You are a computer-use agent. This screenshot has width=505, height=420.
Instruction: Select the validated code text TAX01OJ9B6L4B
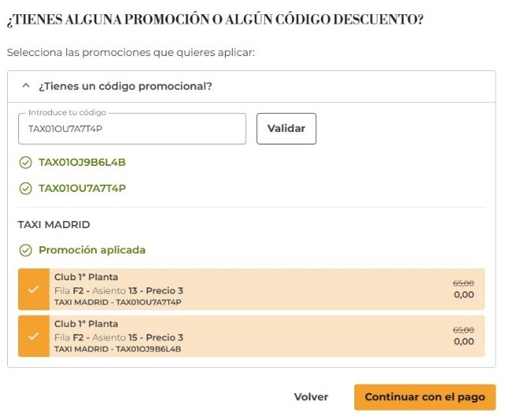(82, 163)
